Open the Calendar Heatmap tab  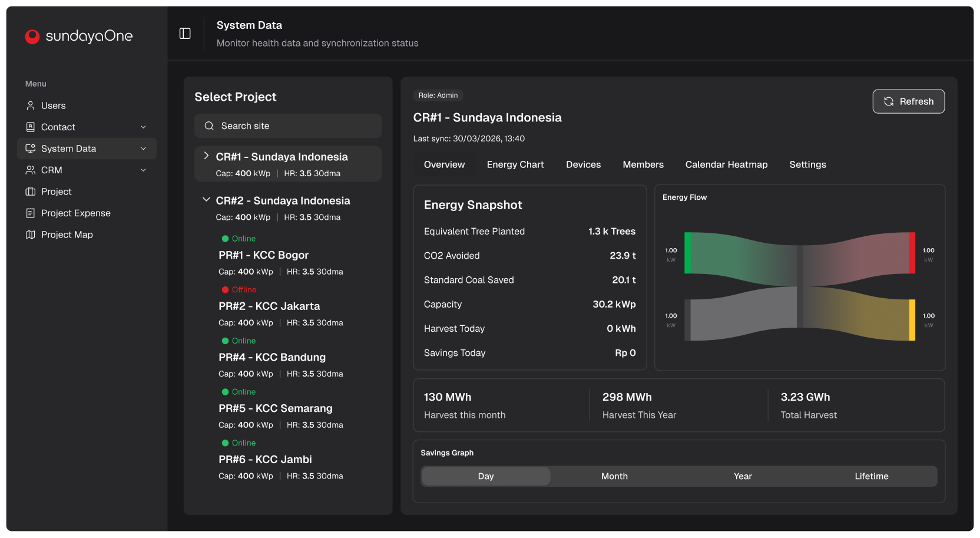[x=726, y=164]
